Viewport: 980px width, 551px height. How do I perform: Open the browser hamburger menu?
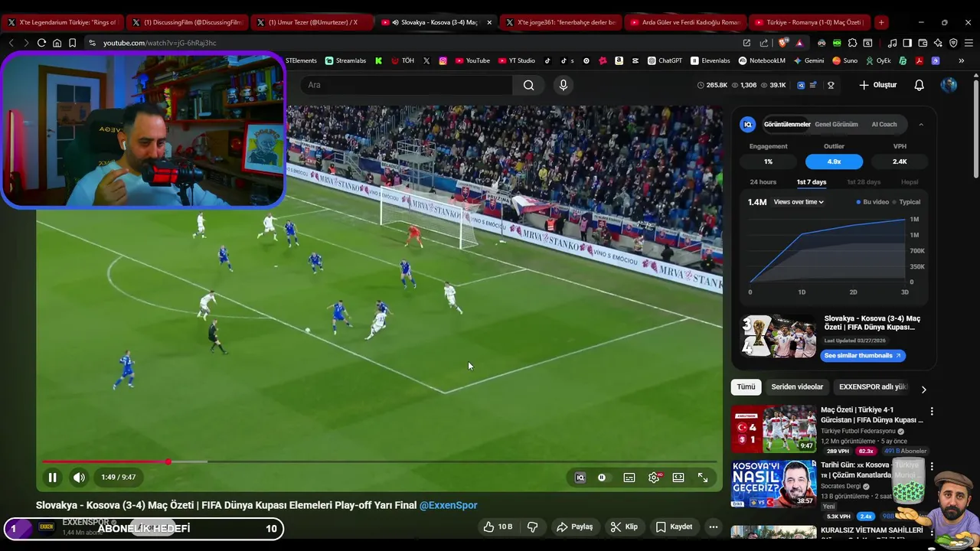(969, 43)
